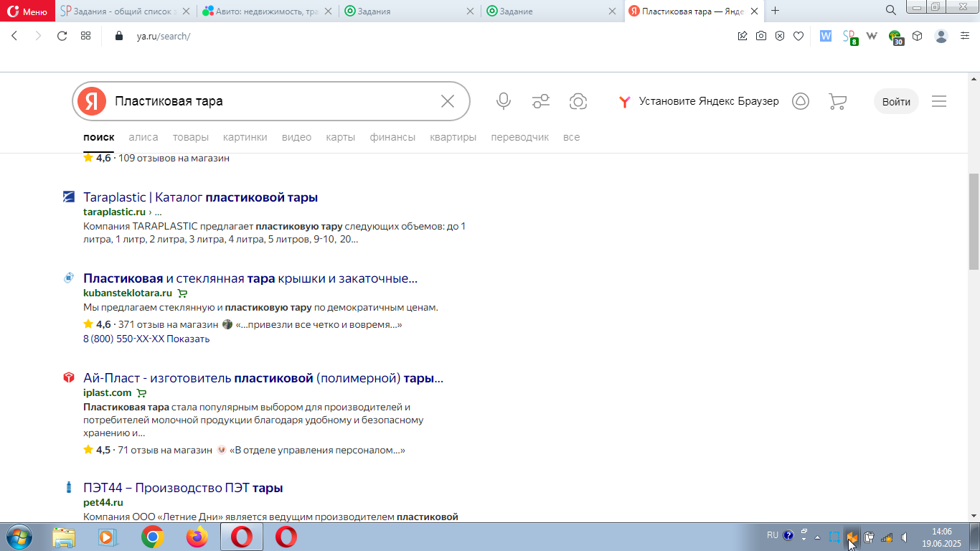Open the green extension with badge 30
Screen dimensions: 980x551
click(x=896, y=37)
